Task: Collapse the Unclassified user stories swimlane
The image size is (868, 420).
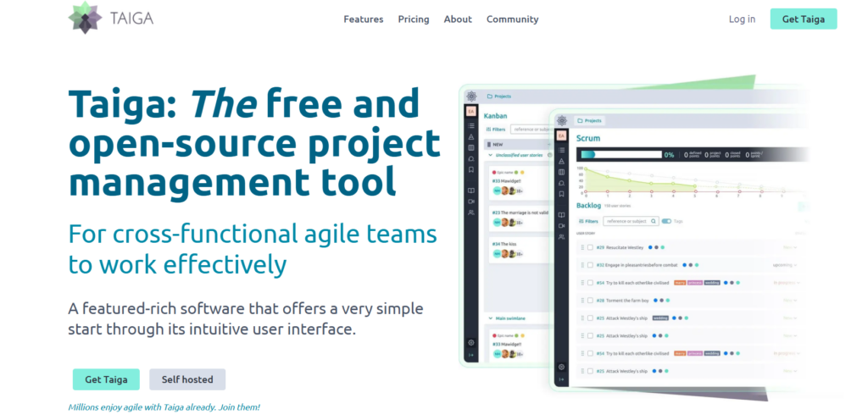Action: point(490,155)
